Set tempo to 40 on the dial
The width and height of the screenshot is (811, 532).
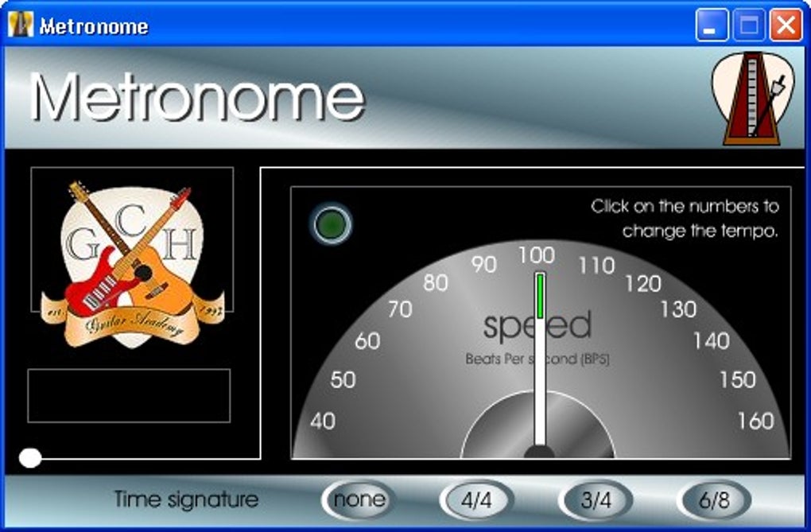(323, 421)
